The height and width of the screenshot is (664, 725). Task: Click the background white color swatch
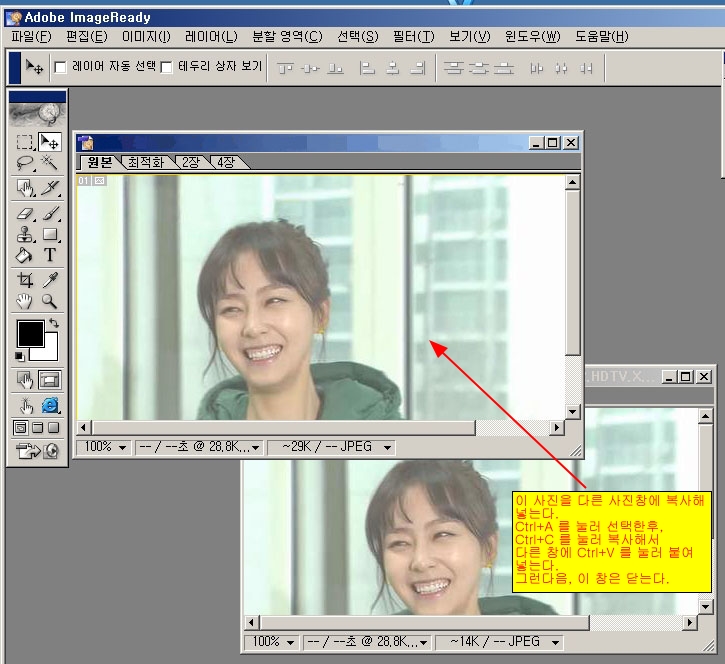coord(50,352)
